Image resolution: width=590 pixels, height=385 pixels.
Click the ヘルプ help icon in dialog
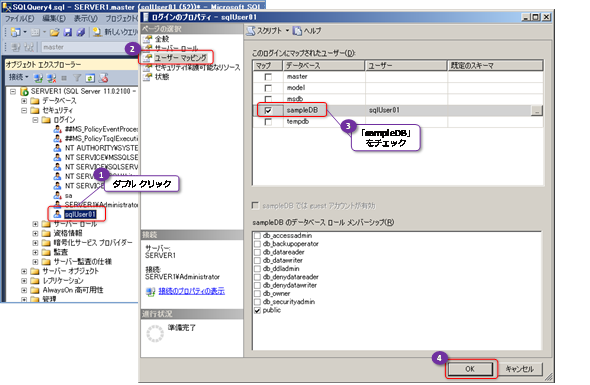[x=297, y=31]
